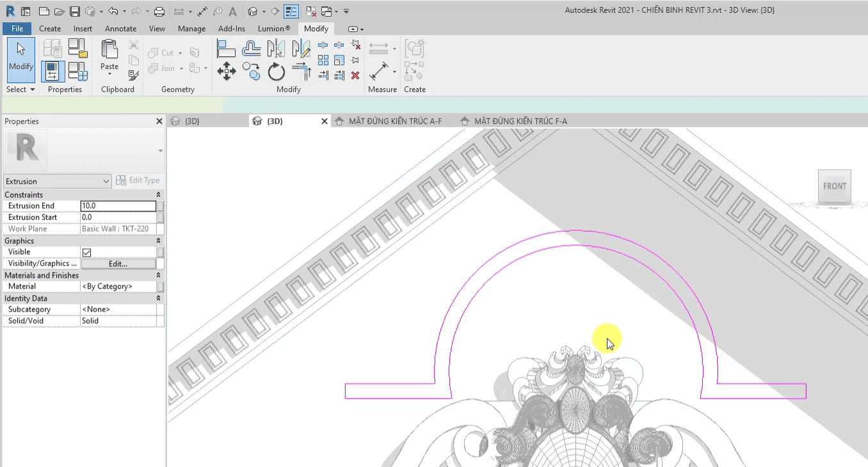868x467 pixels.
Task: Select the Offset tool
Action: click(x=252, y=49)
